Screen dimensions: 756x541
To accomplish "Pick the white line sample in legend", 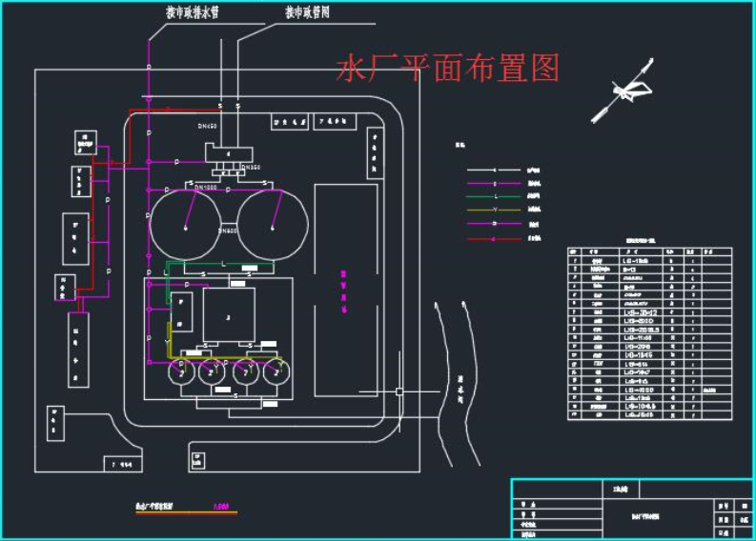I will [494, 170].
